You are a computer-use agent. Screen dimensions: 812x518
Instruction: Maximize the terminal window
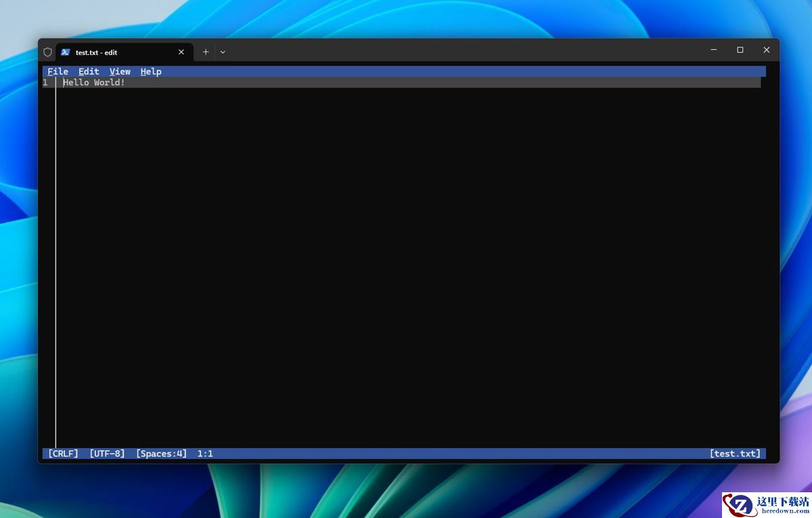(x=740, y=50)
